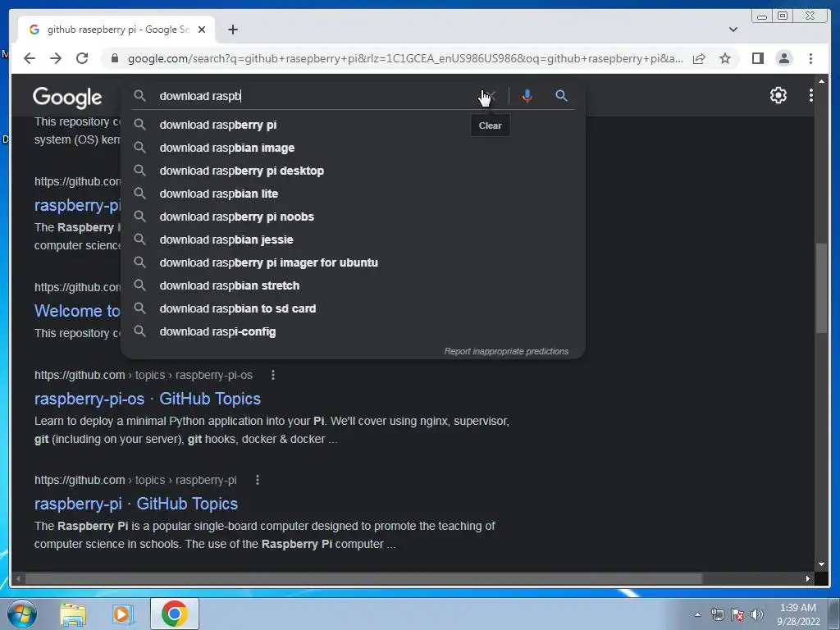Open a new tab with the plus button
This screenshot has width=840, height=630.
coord(232,30)
